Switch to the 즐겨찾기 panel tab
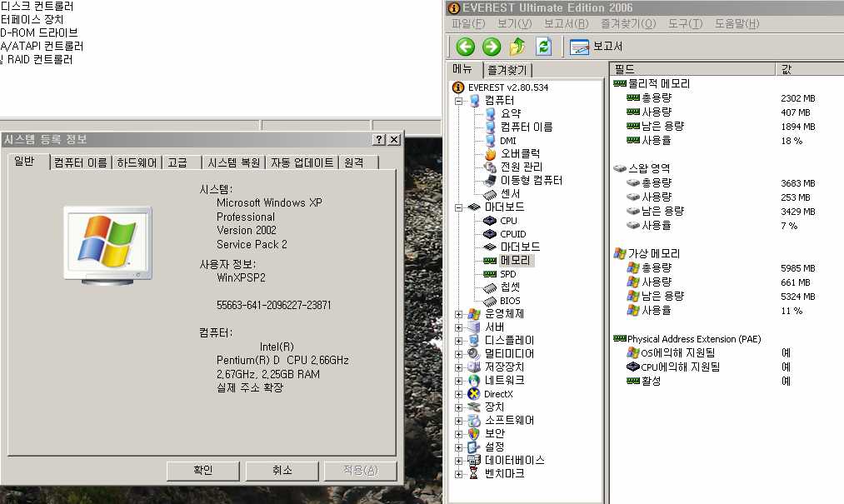 pos(507,71)
